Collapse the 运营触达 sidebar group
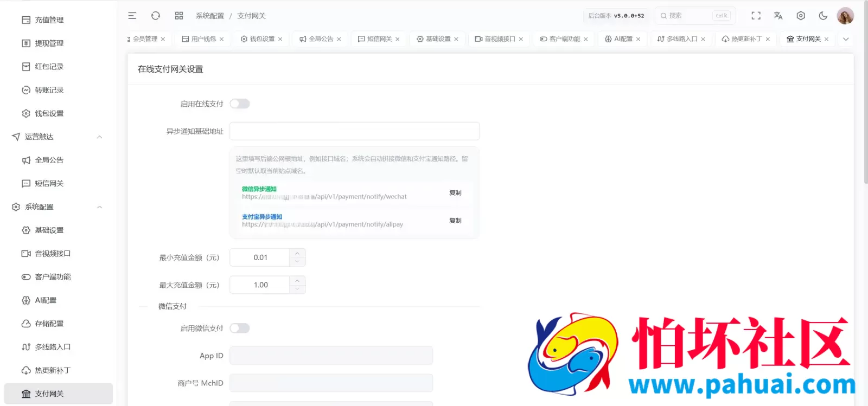 [58, 137]
